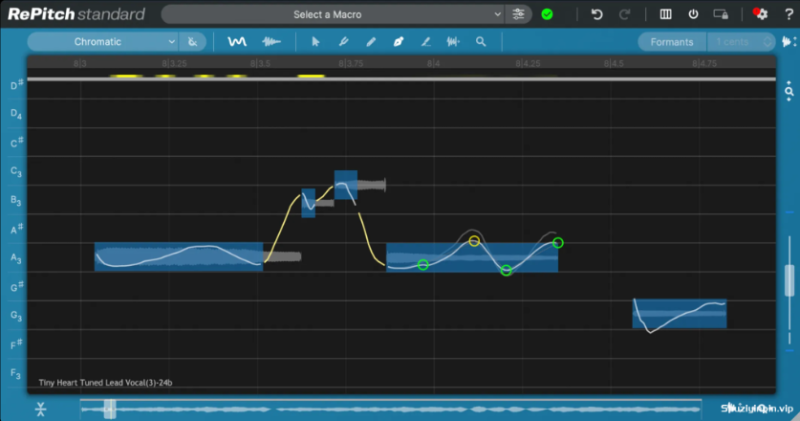Open macro settings sliders icon
800x421 pixels.
click(518, 14)
